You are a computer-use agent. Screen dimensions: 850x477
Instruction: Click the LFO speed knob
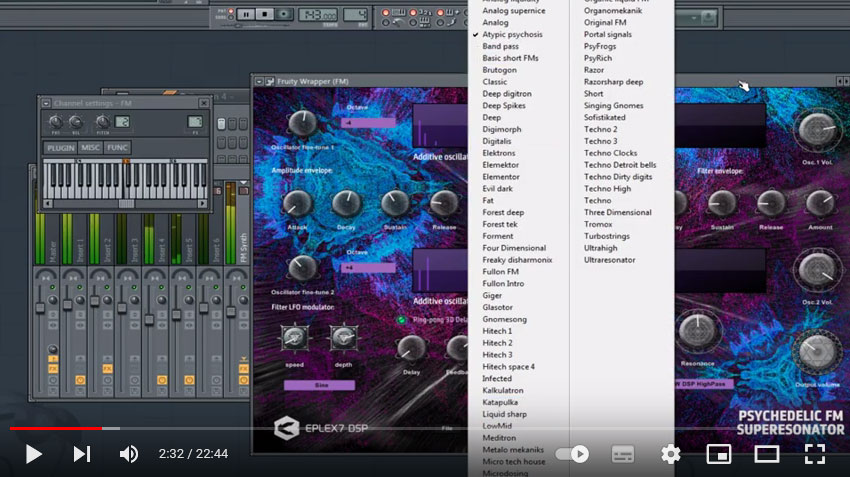coord(294,338)
